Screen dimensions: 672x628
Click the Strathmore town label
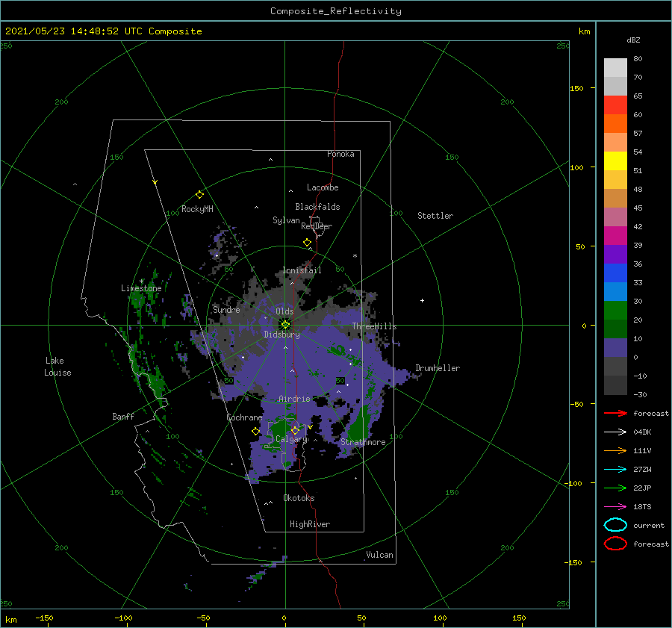coord(363,442)
